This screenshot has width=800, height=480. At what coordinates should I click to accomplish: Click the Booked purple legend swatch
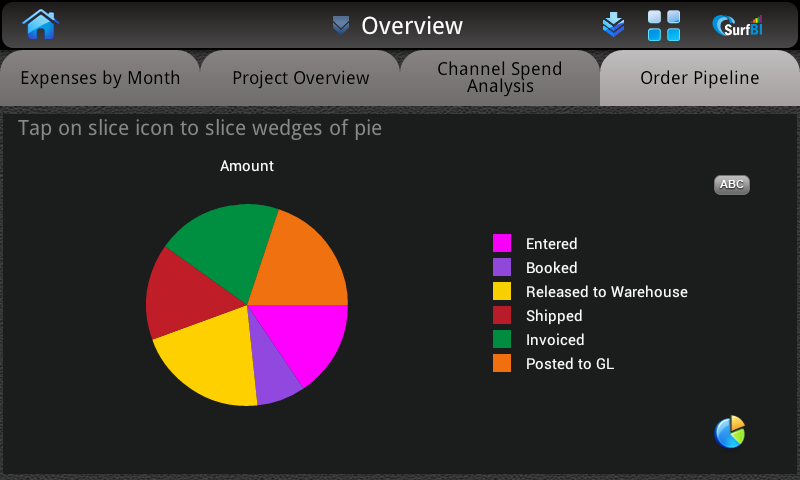coord(502,267)
